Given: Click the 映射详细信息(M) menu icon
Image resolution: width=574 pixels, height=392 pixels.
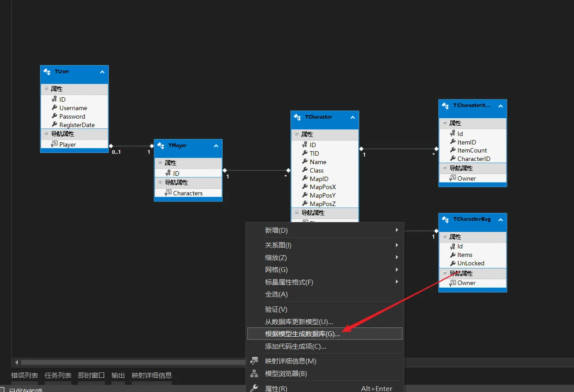Looking at the screenshot, I should 254,361.
